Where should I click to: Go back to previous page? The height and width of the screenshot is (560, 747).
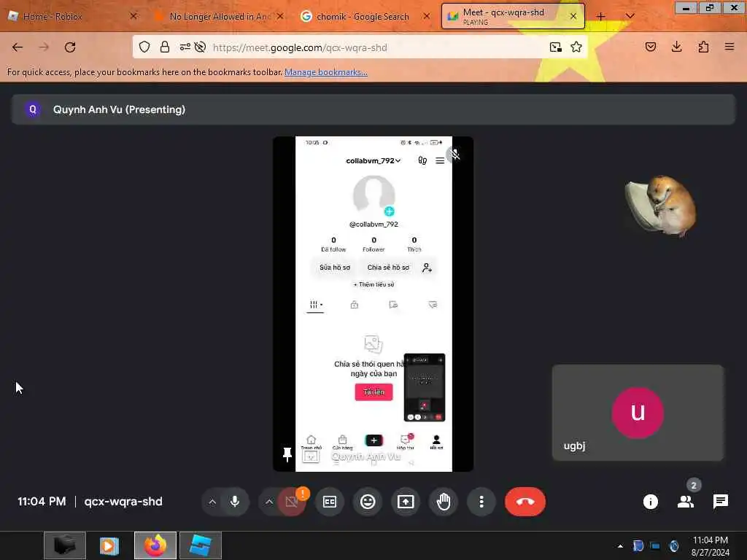[18, 47]
